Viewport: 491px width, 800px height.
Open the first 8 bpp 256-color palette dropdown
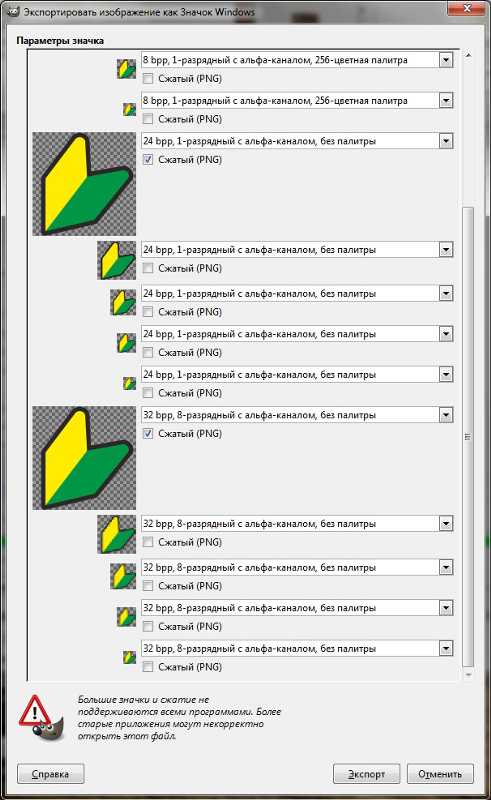(x=446, y=60)
